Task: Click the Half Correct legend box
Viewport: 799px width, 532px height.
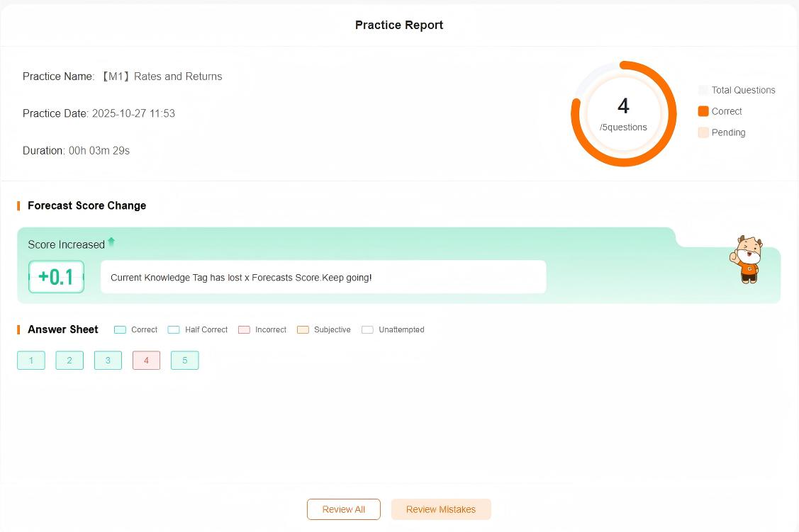Action: [x=174, y=330]
